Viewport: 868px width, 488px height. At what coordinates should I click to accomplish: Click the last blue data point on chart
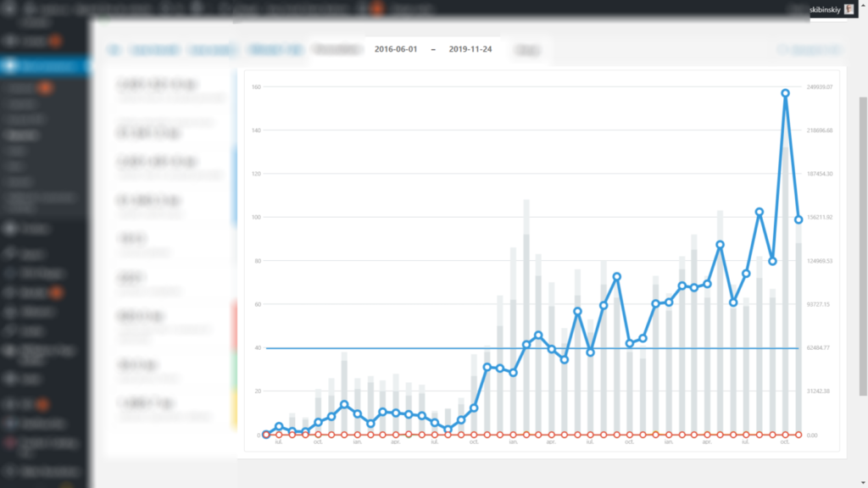tap(798, 219)
